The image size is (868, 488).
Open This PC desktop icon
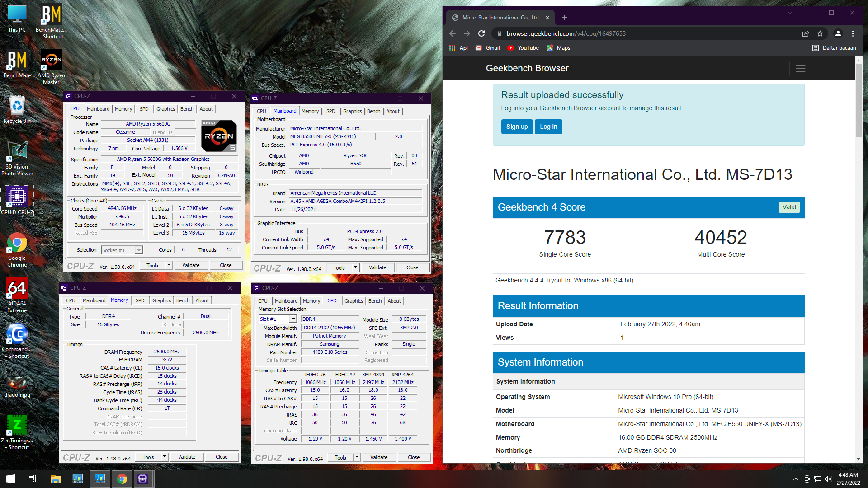point(17,19)
